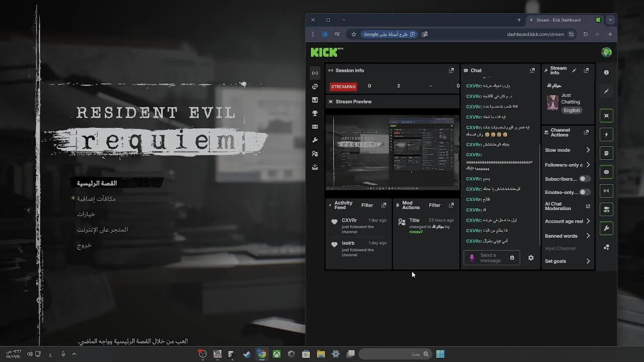
Task: Pop out the Activity Feed panel
Action: (384, 205)
